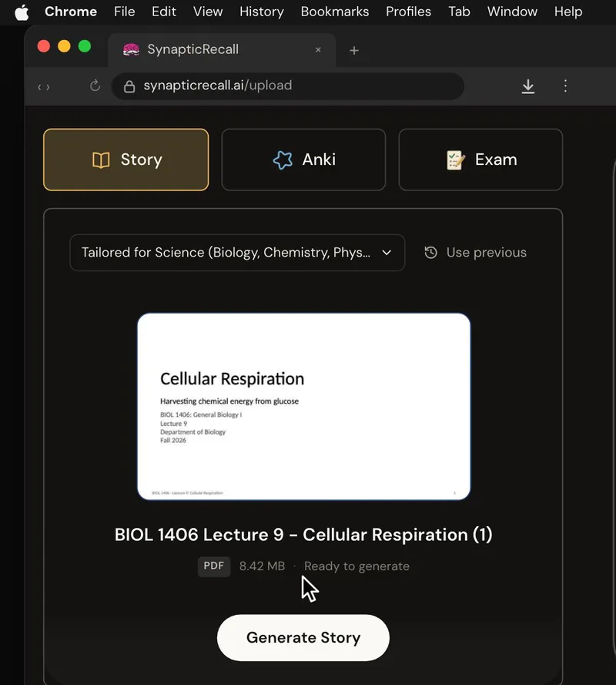Open the Chrome downloads icon
This screenshot has height=685, width=616.
pos(527,86)
